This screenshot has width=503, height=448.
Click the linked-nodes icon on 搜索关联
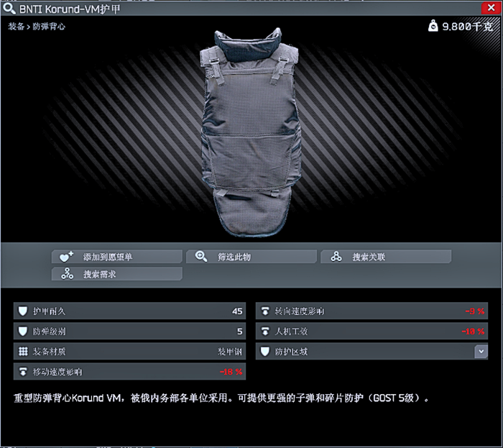pyautogui.click(x=336, y=257)
